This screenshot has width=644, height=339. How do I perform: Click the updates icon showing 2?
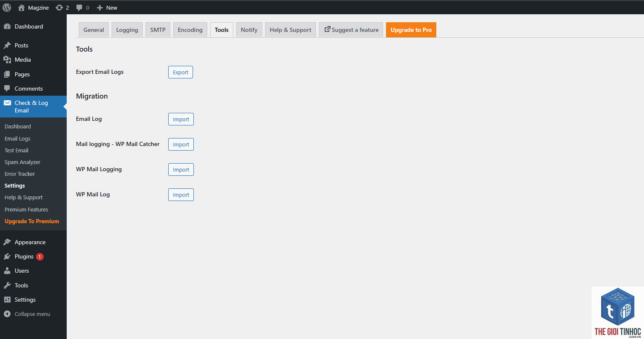click(59, 8)
